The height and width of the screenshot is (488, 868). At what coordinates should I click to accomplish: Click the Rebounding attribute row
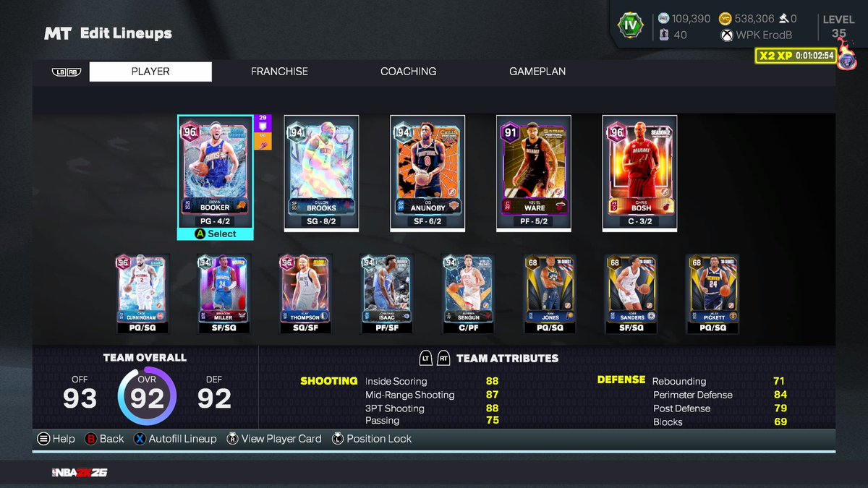pos(718,381)
